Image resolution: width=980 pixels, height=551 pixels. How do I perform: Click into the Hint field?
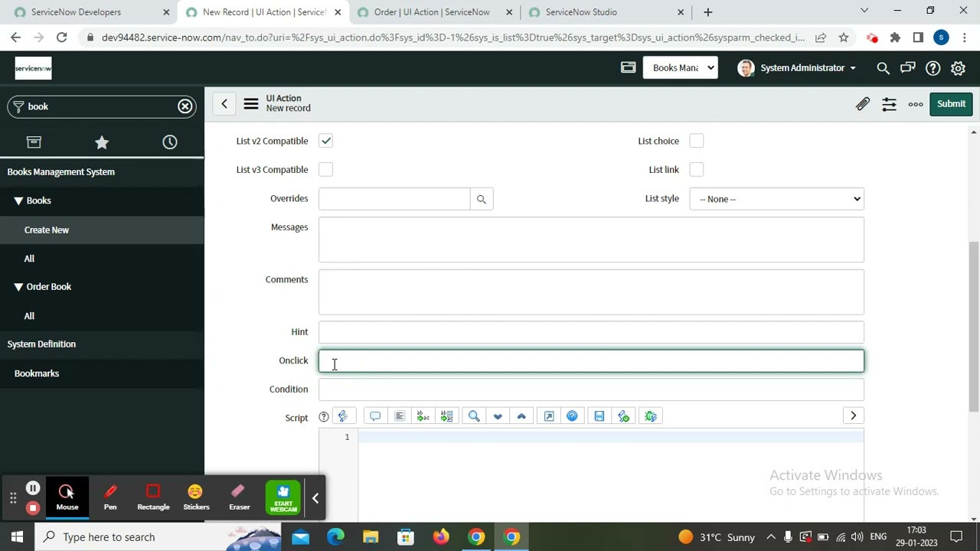point(591,332)
